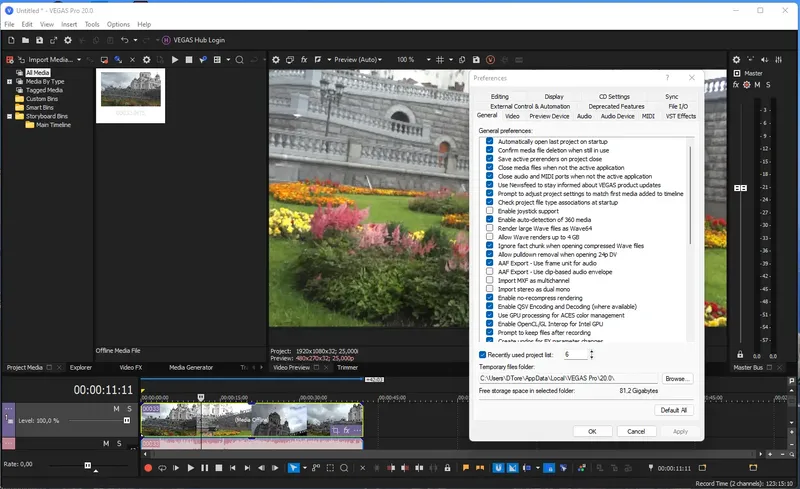Image resolution: width=800 pixels, height=489 pixels.
Task: Expand Media By Type tree node
Action: [x=9, y=81]
